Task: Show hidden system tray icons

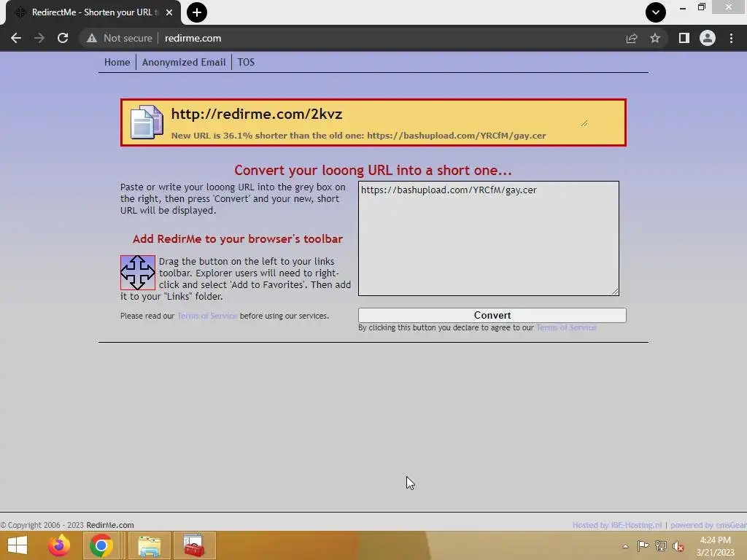Action: click(625, 546)
